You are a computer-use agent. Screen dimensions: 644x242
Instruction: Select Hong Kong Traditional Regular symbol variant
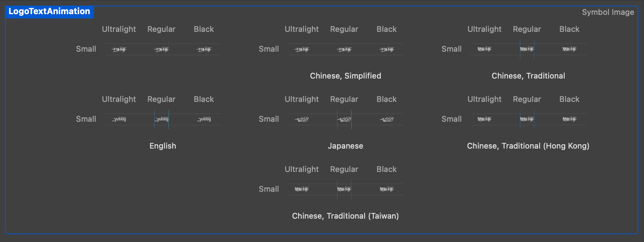tap(527, 119)
